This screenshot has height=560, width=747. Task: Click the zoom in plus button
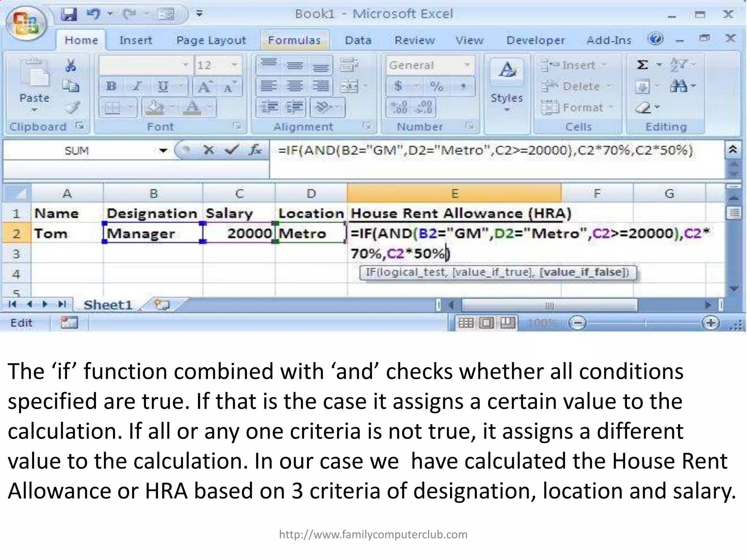click(x=711, y=323)
